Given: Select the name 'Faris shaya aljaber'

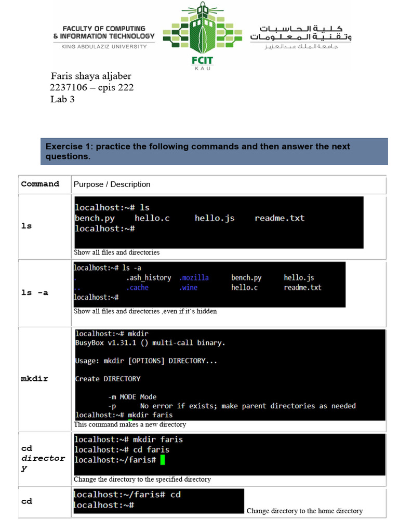Looking at the screenshot, I should (x=91, y=76).
